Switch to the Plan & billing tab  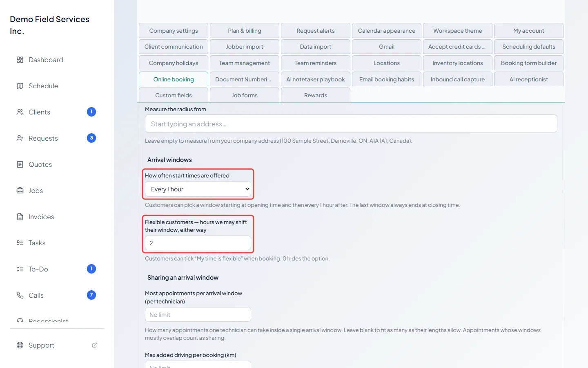(245, 31)
